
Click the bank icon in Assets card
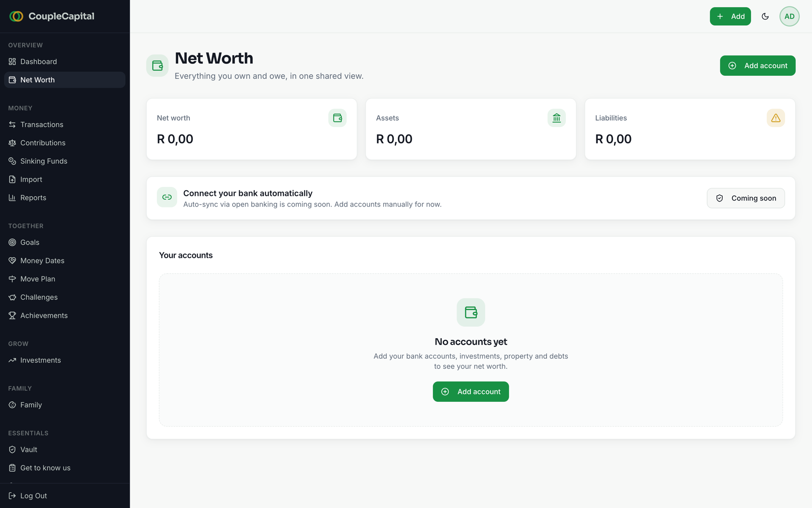point(557,118)
